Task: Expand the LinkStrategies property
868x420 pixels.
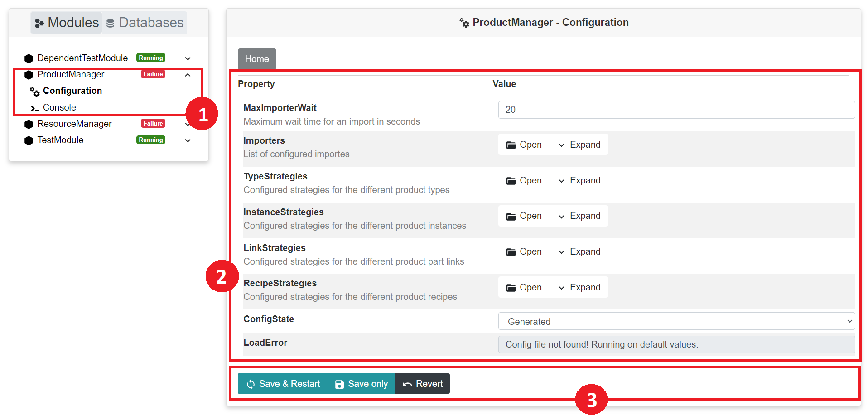Action: click(x=579, y=251)
